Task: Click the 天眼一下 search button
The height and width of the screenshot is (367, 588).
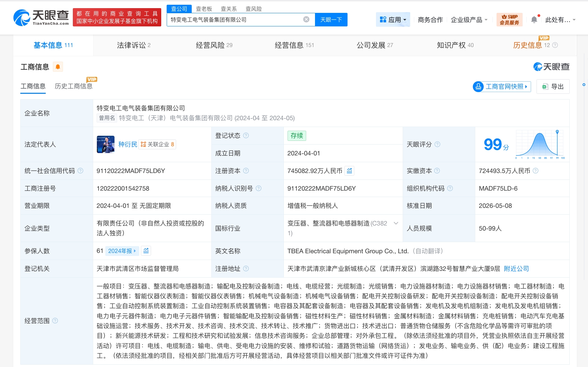Action: point(331,20)
